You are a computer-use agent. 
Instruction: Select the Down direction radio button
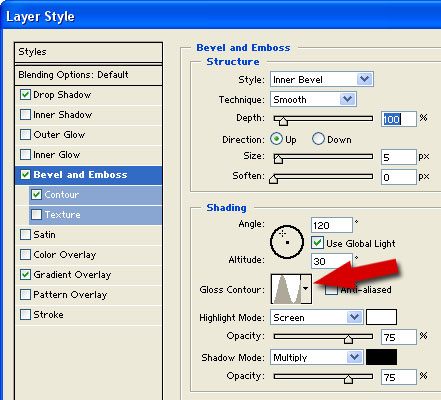[318, 139]
